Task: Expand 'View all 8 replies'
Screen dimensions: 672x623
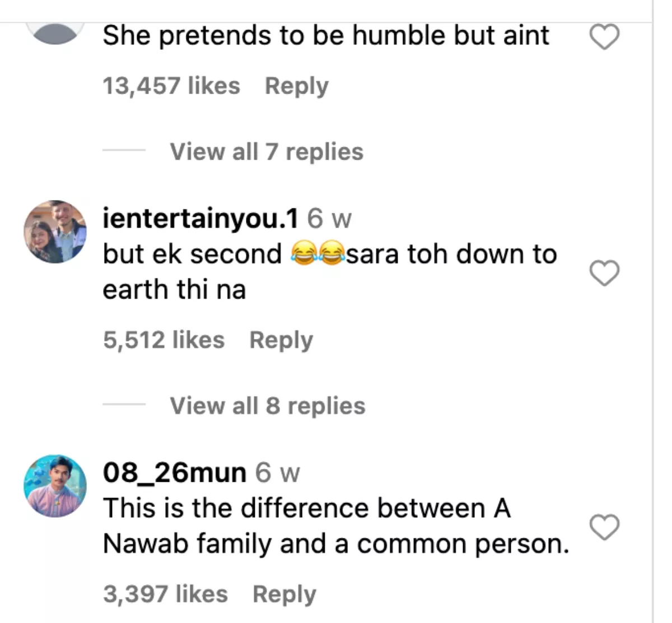Action: pyautogui.click(x=268, y=406)
